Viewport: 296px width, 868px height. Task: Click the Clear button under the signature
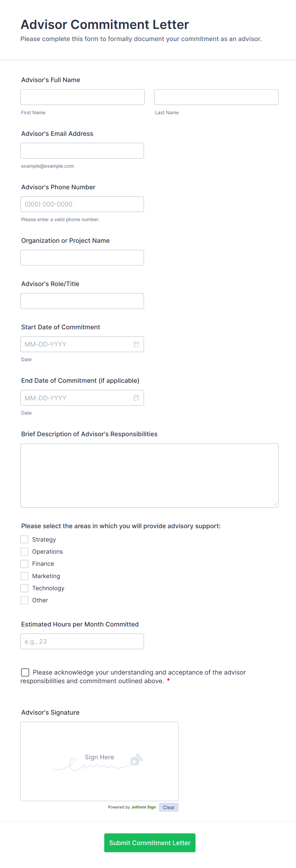coord(168,807)
